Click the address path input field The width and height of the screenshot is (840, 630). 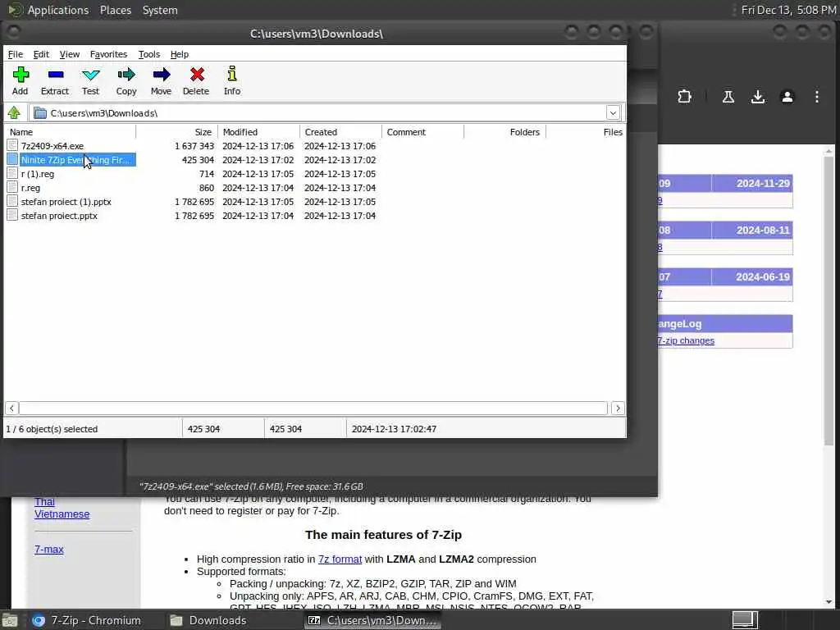(319, 113)
